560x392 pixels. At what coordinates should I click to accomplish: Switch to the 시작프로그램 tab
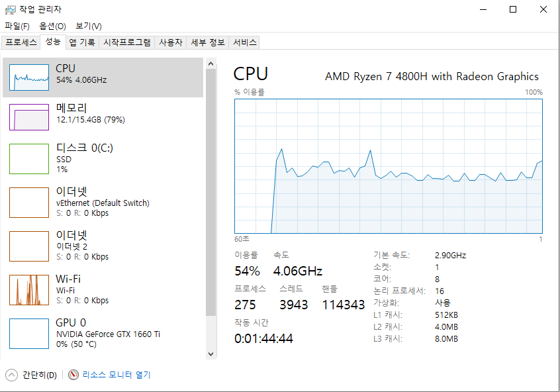pos(127,42)
